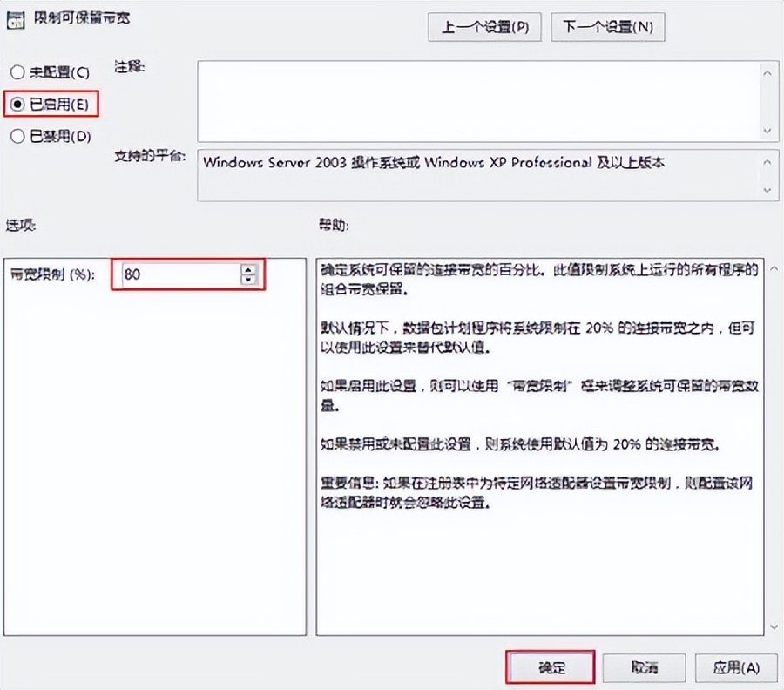The image size is (784, 690).
Task: Click the comment box scroll-up arrow
Action: click(x=767, y=74)
